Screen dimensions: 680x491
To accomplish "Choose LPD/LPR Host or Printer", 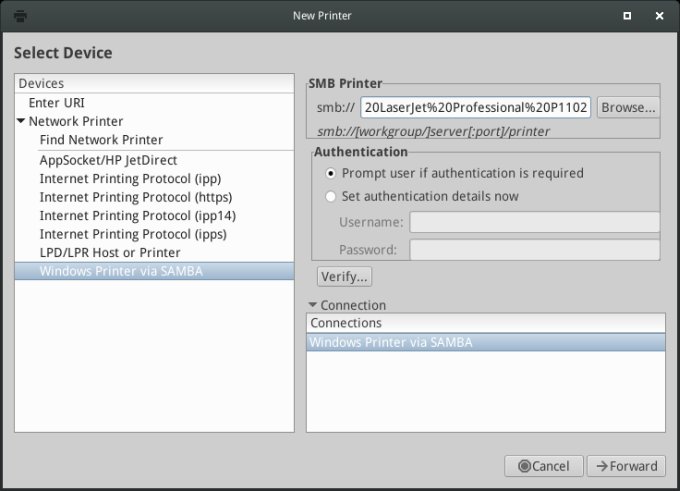I will pyautogui.click(x=110, y=253).
